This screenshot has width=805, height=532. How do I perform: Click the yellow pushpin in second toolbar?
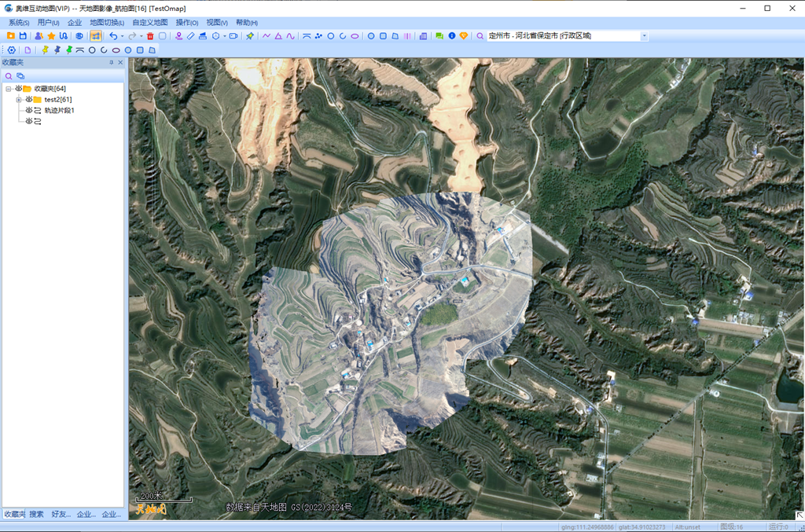[x=45, y=50]
